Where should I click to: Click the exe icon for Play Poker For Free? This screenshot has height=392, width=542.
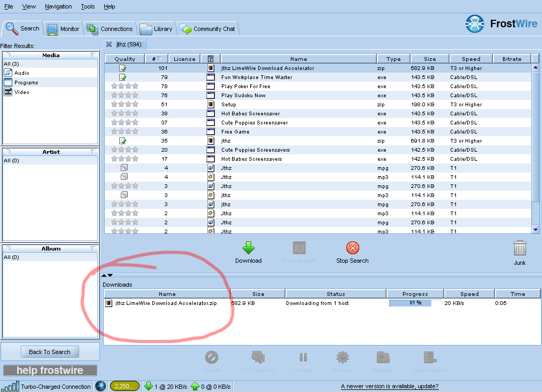pyautogui.click(x=211, y=87)
